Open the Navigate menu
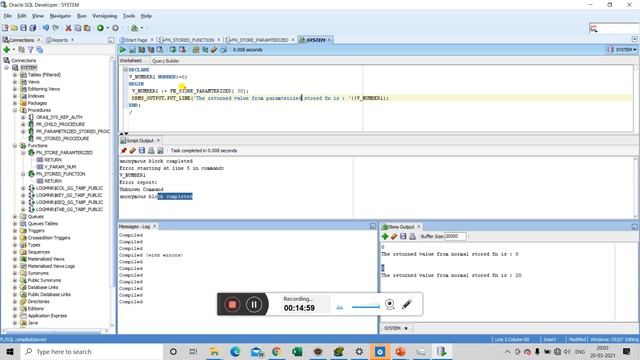The width and height of the screenshot is (640, 360). [x=60, y=16]
